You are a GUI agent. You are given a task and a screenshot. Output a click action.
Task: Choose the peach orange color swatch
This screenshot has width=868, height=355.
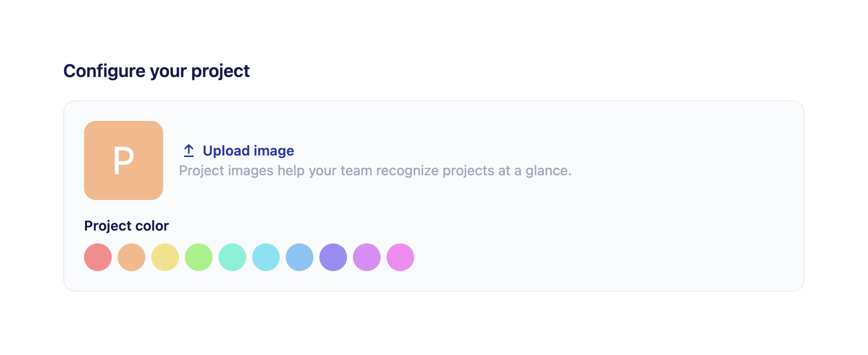[x=131, y=257]
